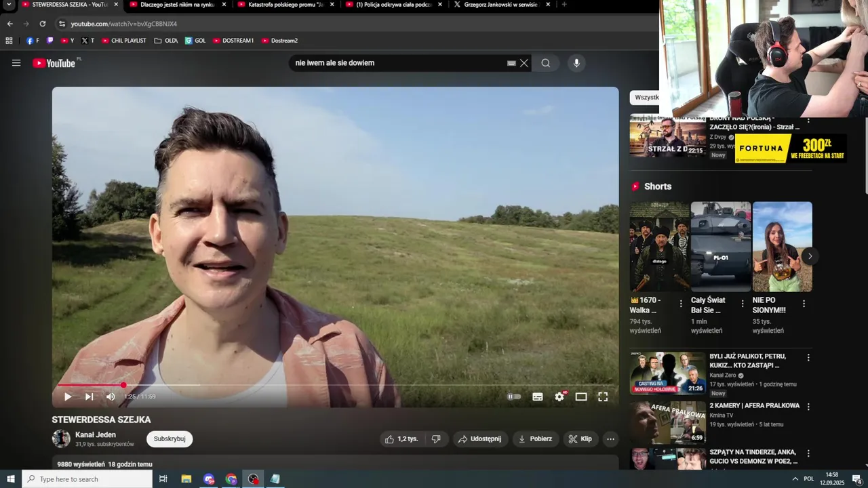Play the STEWERDESSA SZEJKA video
Viewport: 868px width, 488px height.
pyautogui.click(x=68, y=396)
